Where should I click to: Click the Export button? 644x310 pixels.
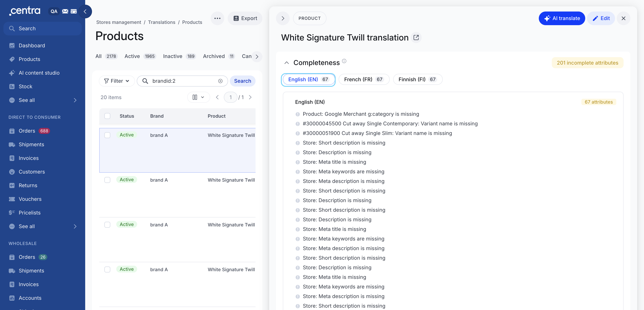coord(245,18)
